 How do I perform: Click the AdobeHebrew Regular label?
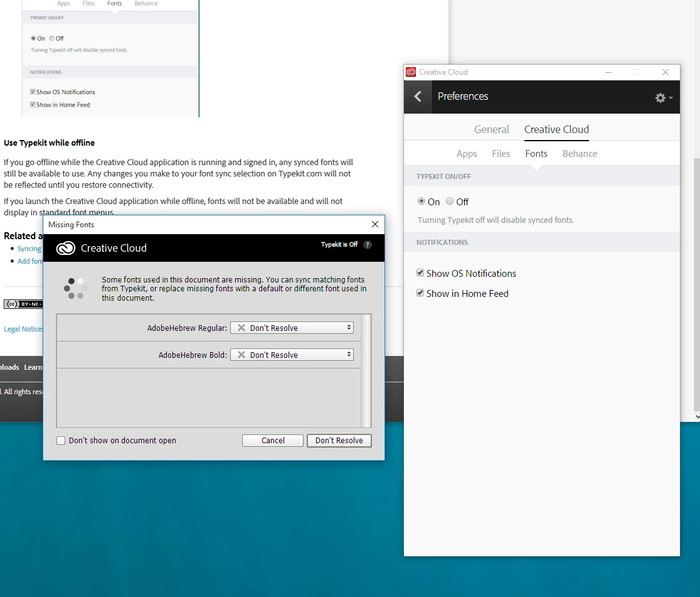pyautogui.click(x=187, y=328)
